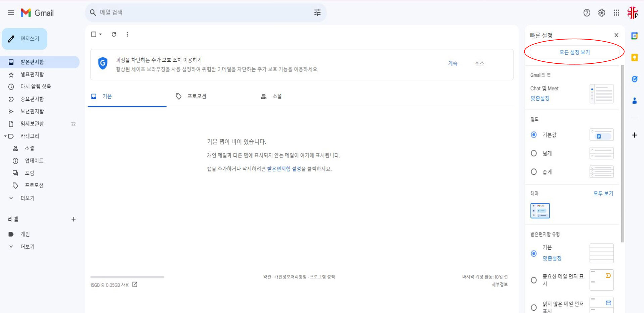Screen dimensions: 644x313
Task: Click 개인정보처리방침 footer link
Action: click(x=290, y=277)
